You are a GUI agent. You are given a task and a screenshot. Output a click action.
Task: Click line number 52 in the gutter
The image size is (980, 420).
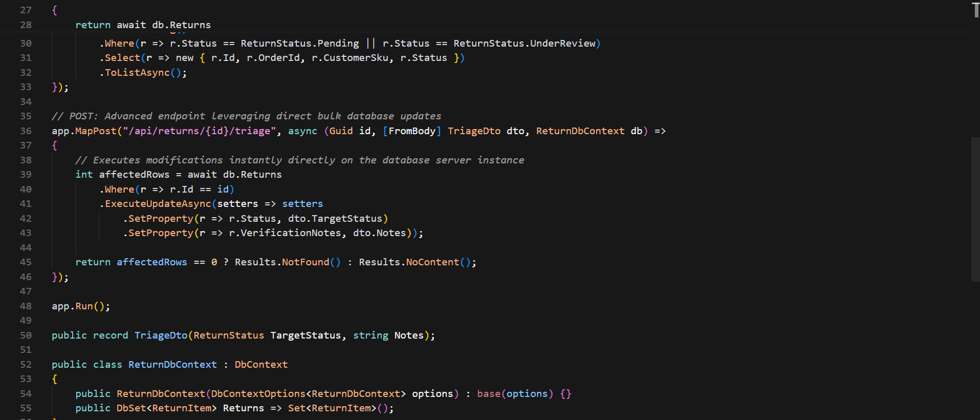26,365
